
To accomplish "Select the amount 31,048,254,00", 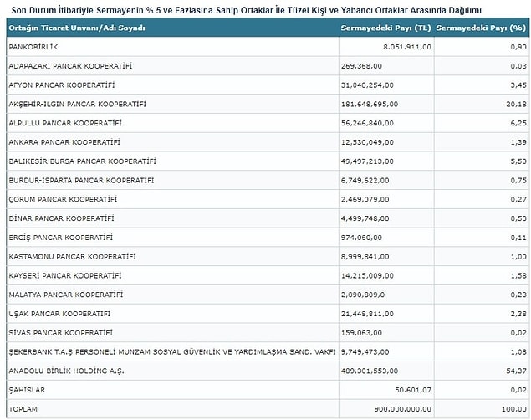I will [x=367, y=85].
